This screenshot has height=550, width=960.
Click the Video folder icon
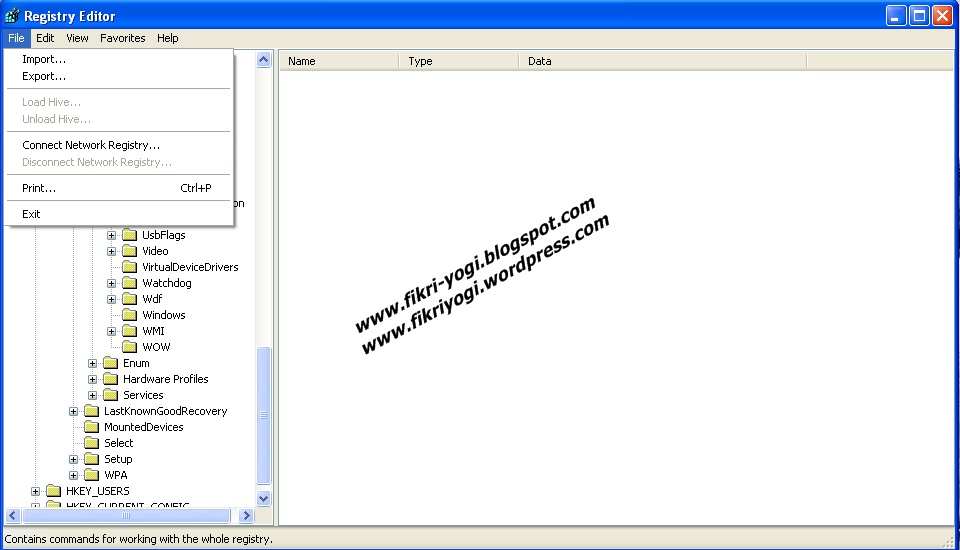[129, 251]
